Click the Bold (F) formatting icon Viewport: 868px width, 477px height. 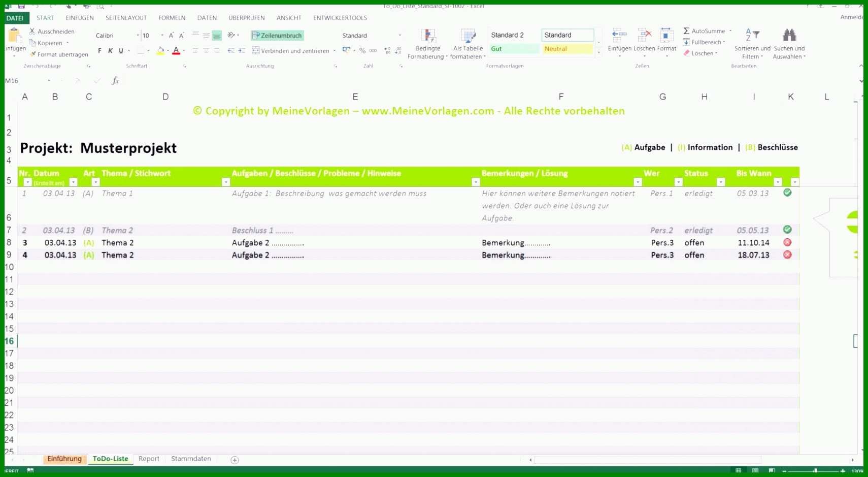[x=99, y=51]
